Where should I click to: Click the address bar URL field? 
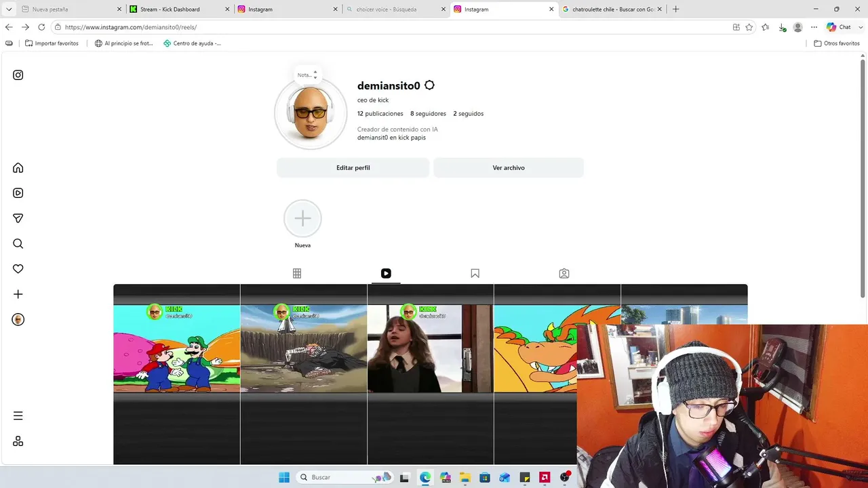[x=393, y=27]
